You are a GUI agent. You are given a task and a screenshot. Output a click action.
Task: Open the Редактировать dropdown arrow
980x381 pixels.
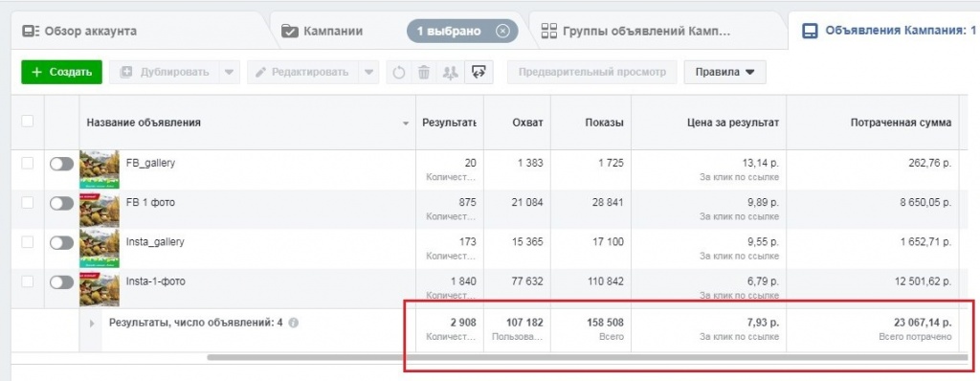[368, 72]
